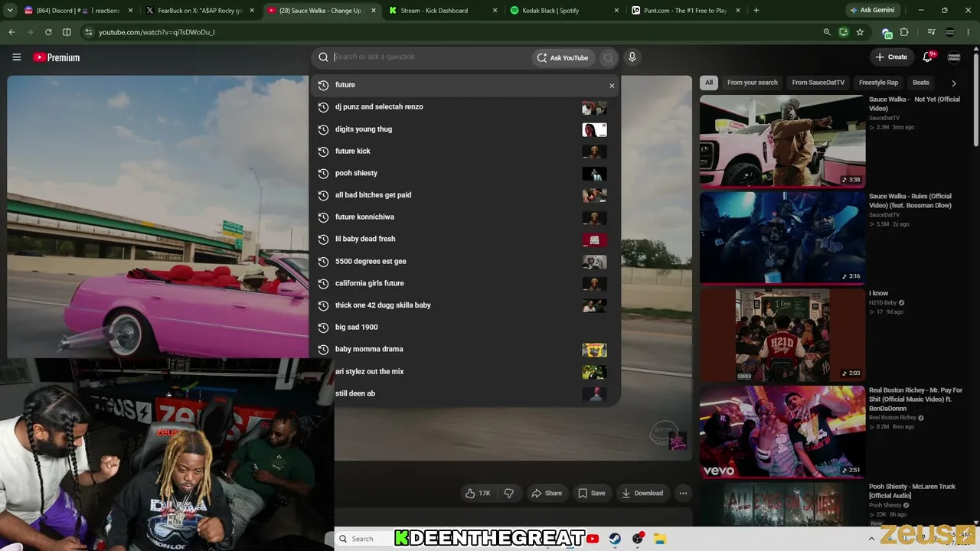980x551 pixels.
Task: Choose 'big sad 1900' suggestion
Action: 465,327
